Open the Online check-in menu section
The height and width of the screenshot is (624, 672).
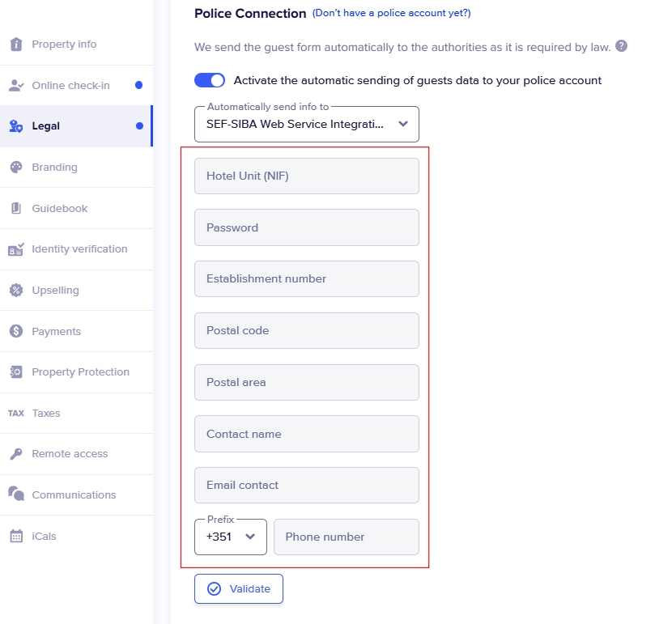[x=70, y=86]
